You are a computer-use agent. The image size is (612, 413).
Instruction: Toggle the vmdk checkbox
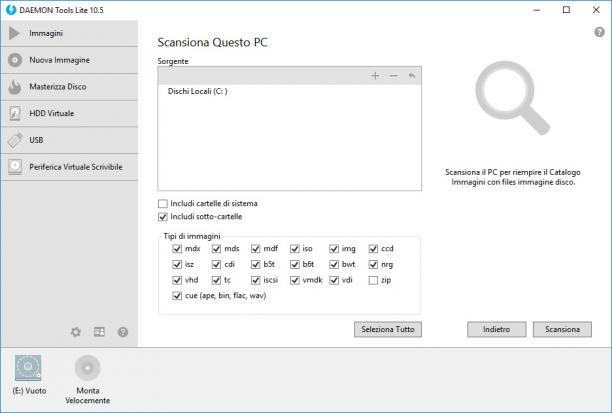(295, 280)
